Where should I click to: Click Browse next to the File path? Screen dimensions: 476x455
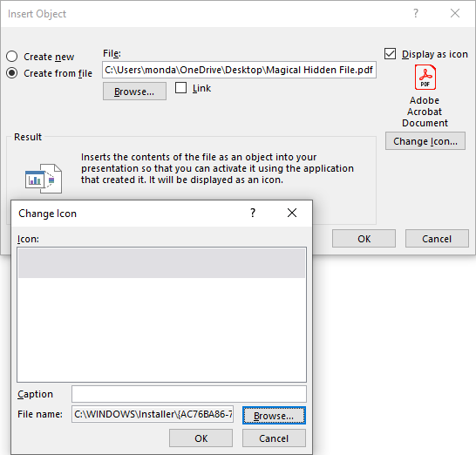tap(134, 92)
